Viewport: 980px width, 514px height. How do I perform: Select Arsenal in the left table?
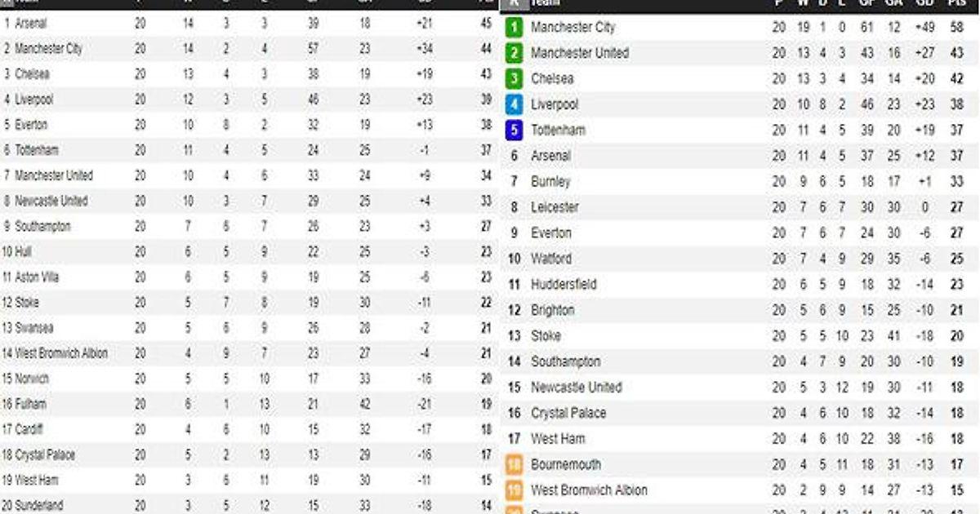point(31,24)
